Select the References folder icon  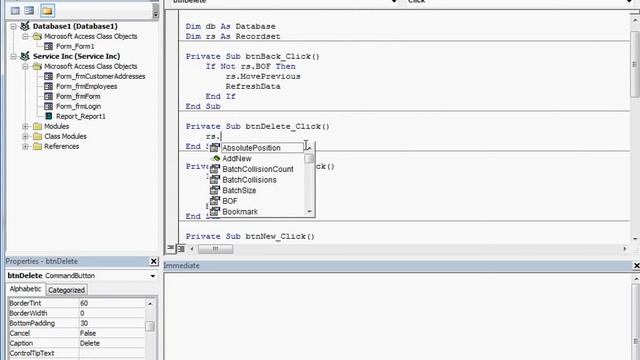(x=38, y=146)
